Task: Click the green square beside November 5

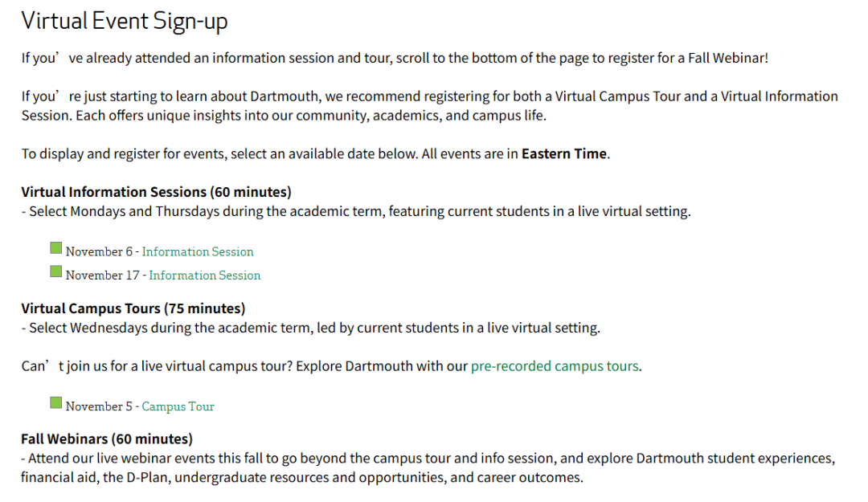Action: point(55,402)
